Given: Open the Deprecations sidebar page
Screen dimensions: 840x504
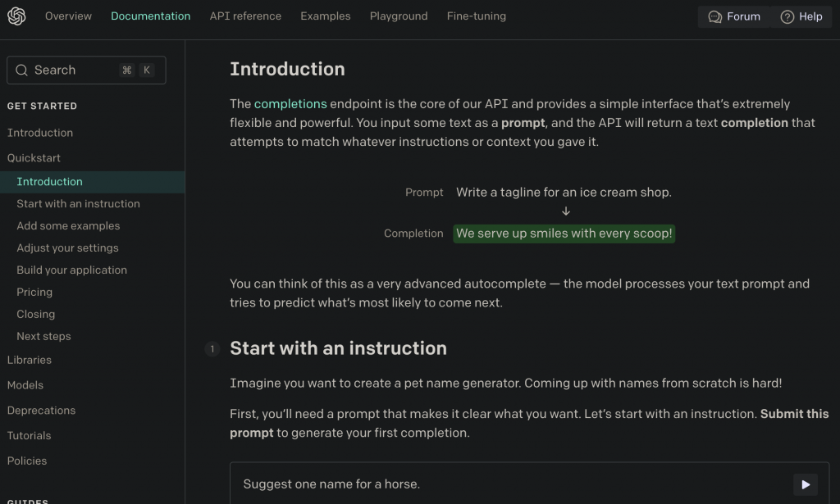Looking at the screenshot, I should coord(41,411).
